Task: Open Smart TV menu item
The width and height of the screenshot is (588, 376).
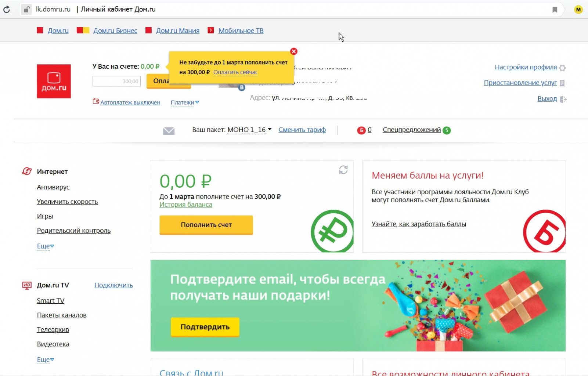Action: pos(51,301)
